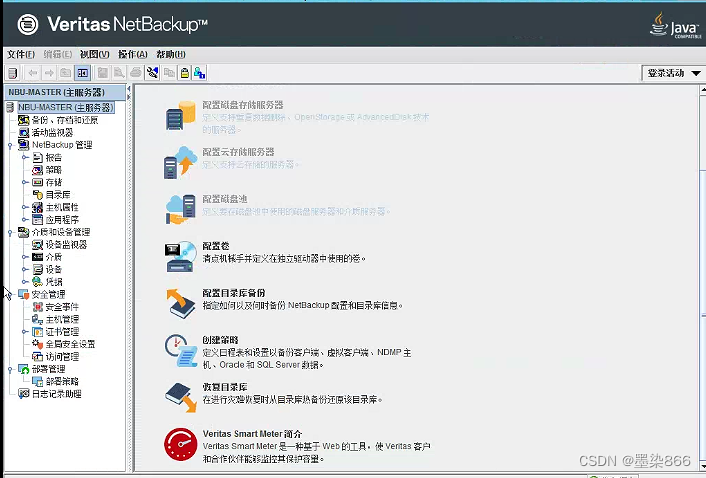Click the 证书管理 certificate icon
Screen dimensions: 706x478
tap(38, 332)
